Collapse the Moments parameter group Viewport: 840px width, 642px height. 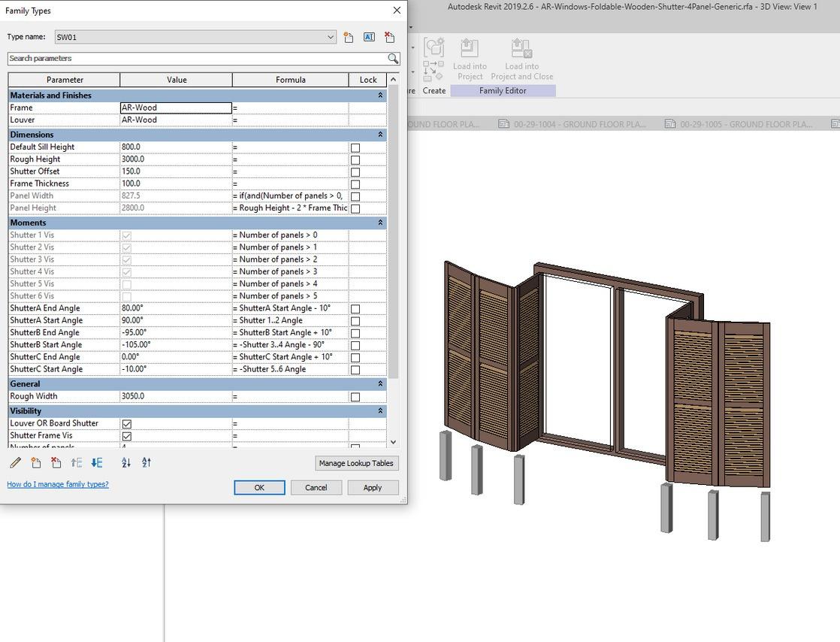pyautogui.click(x=380, y=223)
